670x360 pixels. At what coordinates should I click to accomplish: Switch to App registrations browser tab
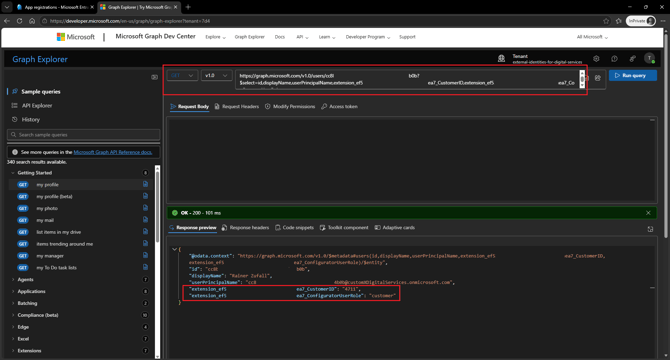coord(55,7)
